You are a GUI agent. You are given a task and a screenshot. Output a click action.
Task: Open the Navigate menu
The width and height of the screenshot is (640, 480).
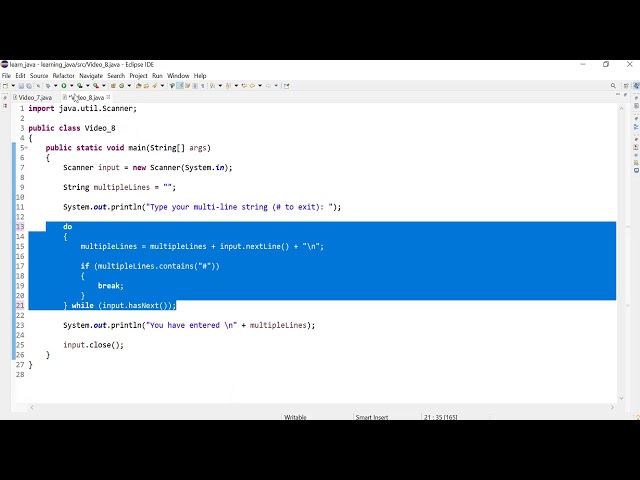[x=91, y=76]
